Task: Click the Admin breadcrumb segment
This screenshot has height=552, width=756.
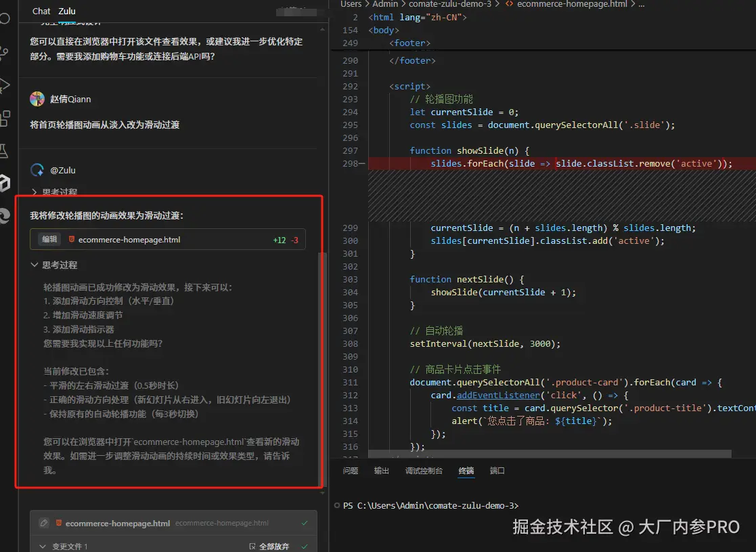Action: click(385, 4)
